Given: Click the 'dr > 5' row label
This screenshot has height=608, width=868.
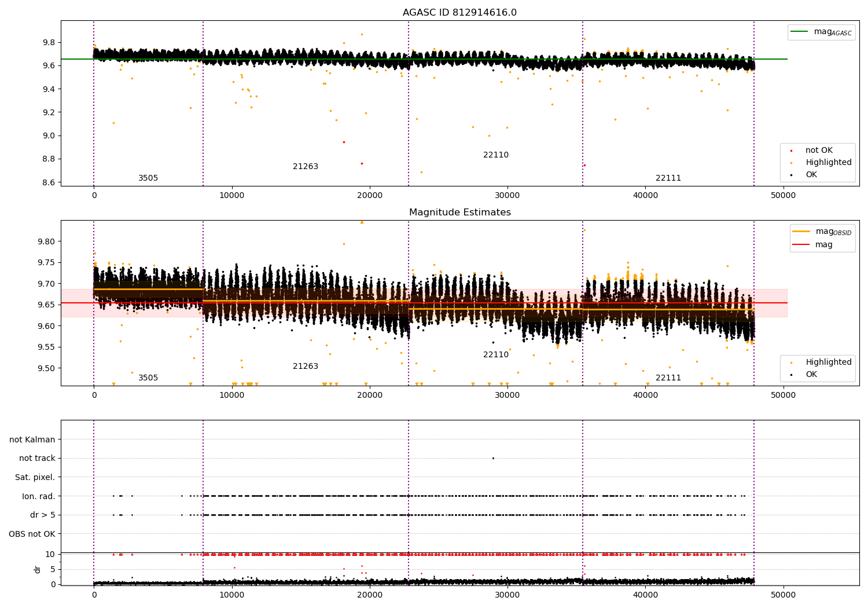Looking at the screenshot, I should (43, 515).
